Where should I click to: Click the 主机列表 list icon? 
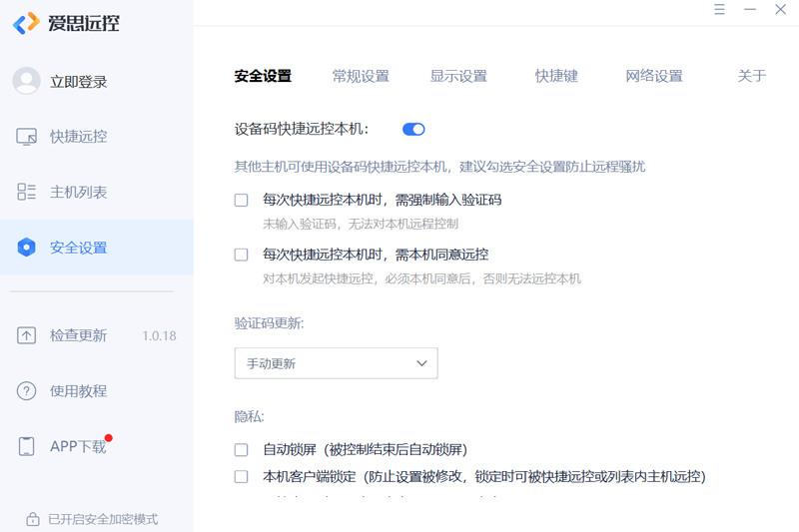coord(27,192)
